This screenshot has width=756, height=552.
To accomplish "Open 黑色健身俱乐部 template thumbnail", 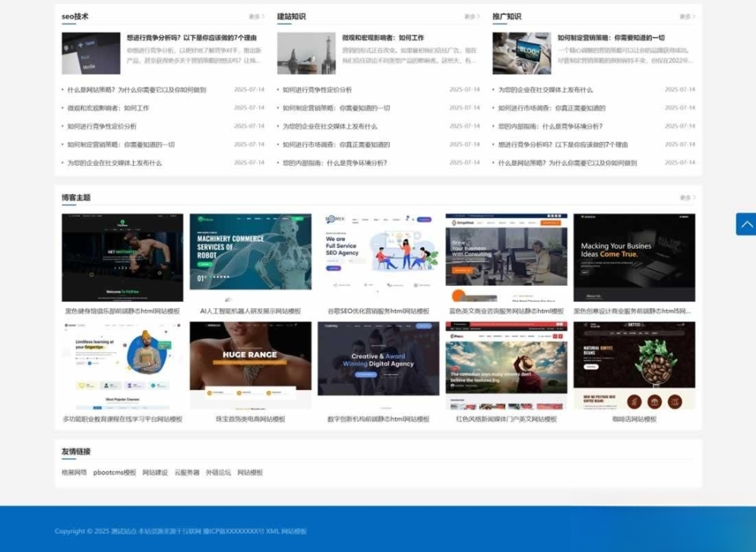I will coord(122,255).
